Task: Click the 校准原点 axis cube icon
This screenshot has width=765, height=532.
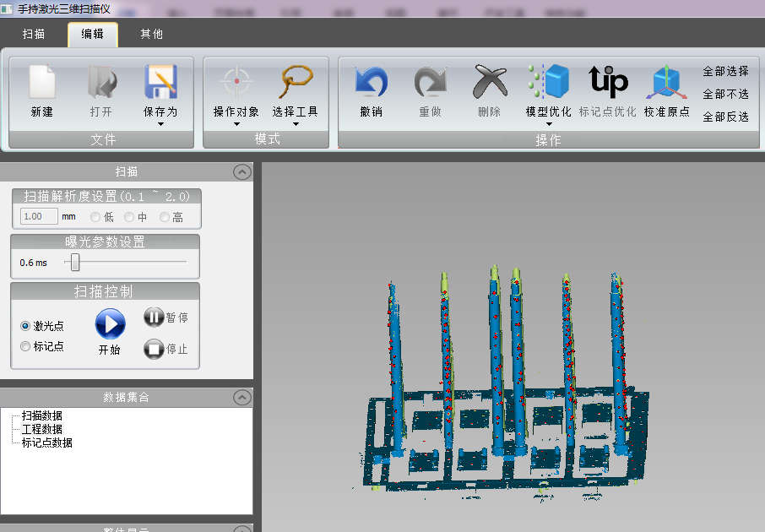Action: 666,84
